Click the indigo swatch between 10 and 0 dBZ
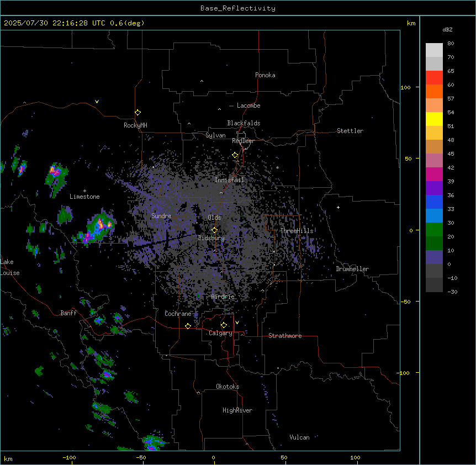The image size is (476, 465). click(x=434, y=257)
